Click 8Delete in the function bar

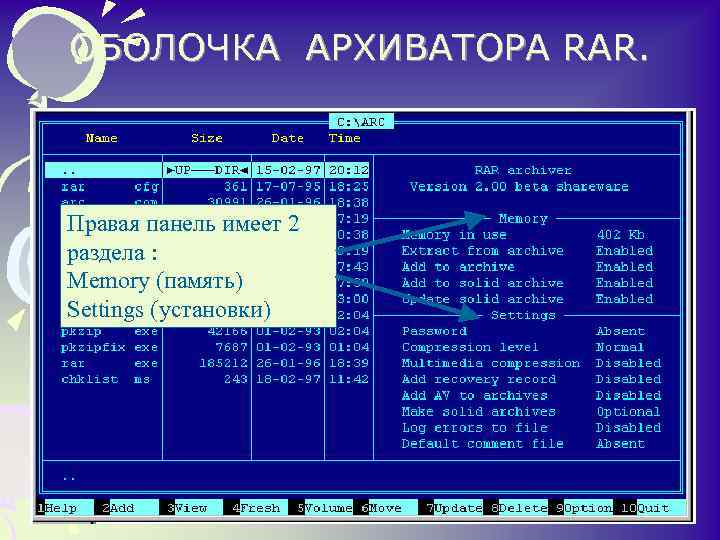pos(518,508)
